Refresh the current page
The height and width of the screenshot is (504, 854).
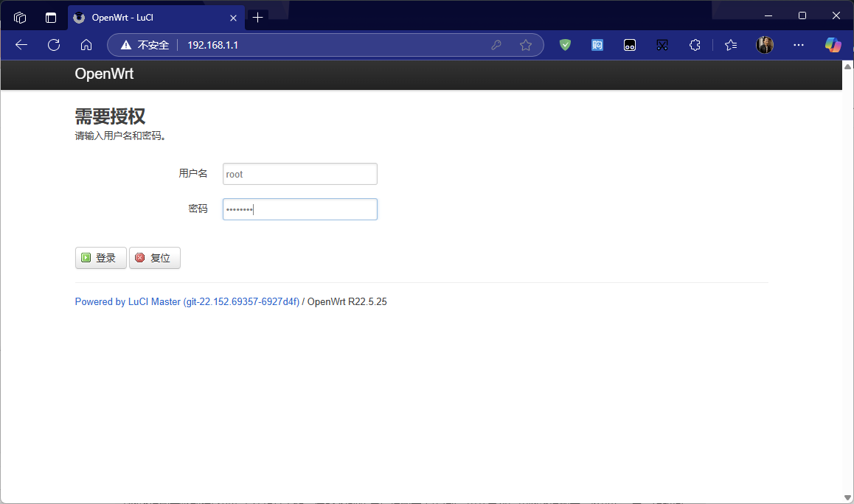coord(54,45)
